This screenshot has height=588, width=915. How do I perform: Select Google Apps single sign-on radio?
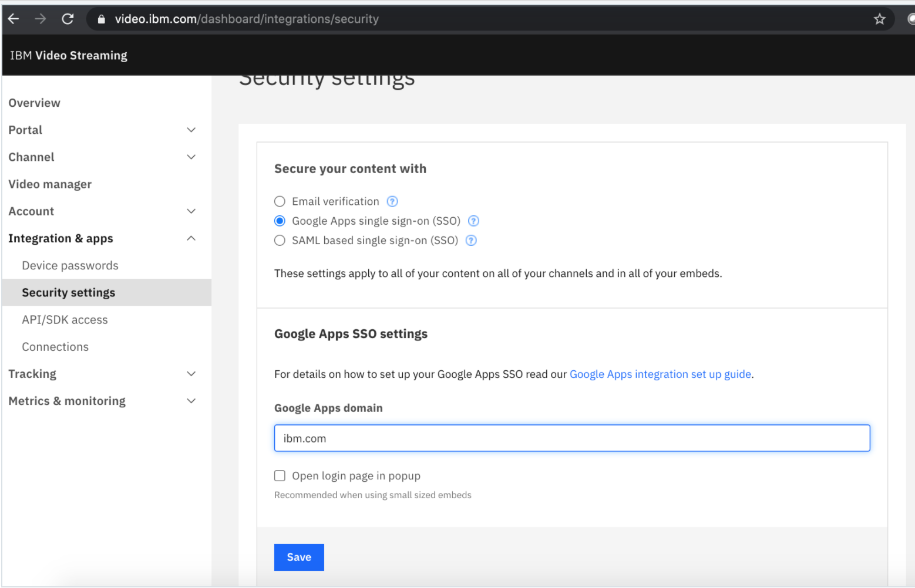point(280,221)
